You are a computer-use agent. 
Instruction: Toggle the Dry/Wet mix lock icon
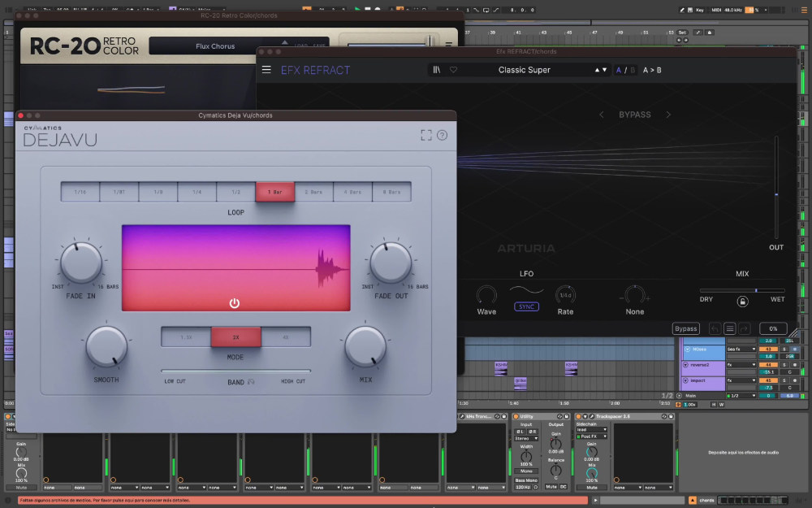coord(743,302)
